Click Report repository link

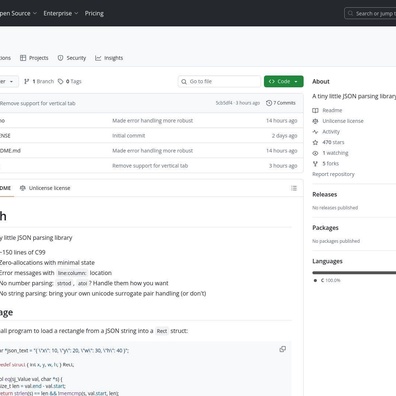333,174
